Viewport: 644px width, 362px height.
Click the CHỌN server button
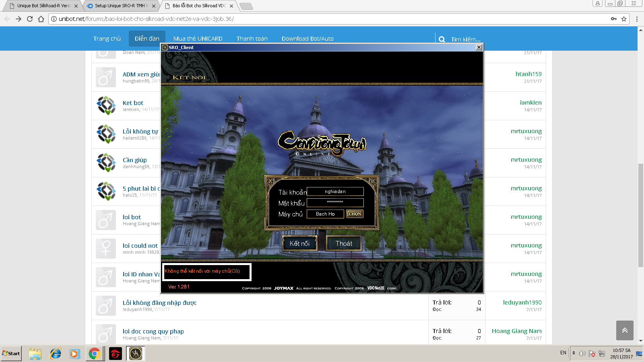pyautogui.click(x=355, y=214)
